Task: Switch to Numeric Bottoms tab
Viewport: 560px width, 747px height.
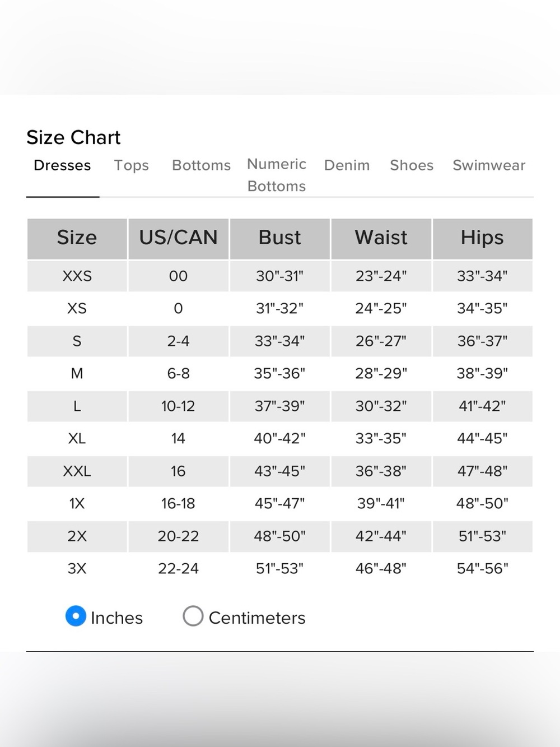Action: pos(277,175)
